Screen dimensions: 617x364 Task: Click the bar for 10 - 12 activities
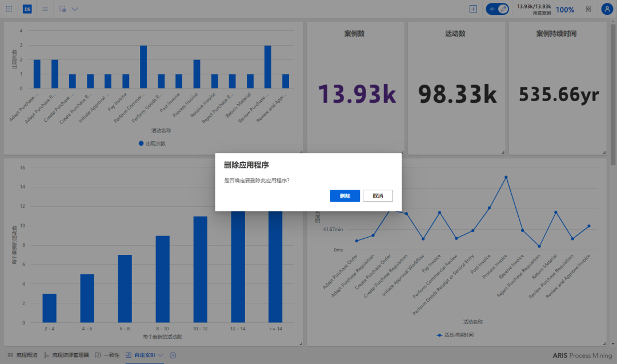coord(201,269)
